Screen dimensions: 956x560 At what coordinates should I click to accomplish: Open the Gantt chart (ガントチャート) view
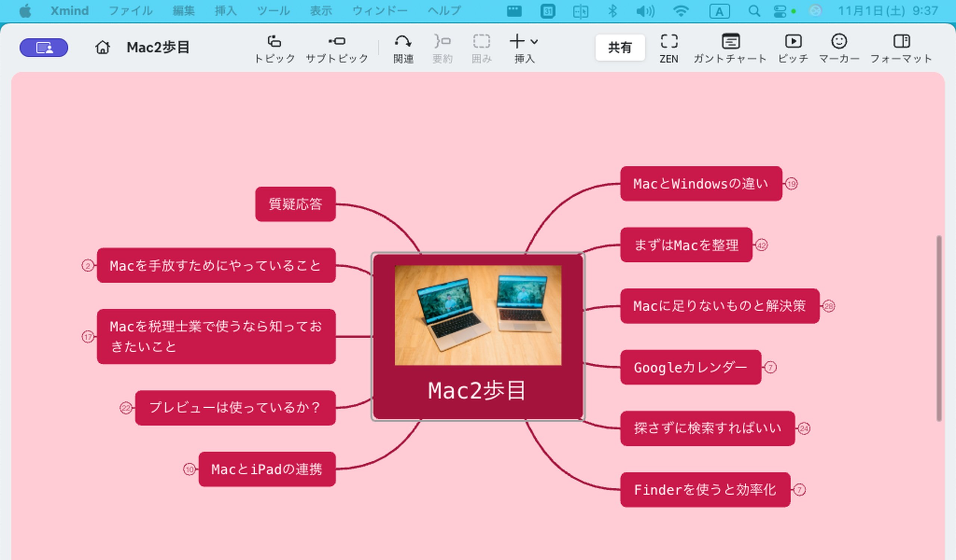pos(730,42)
